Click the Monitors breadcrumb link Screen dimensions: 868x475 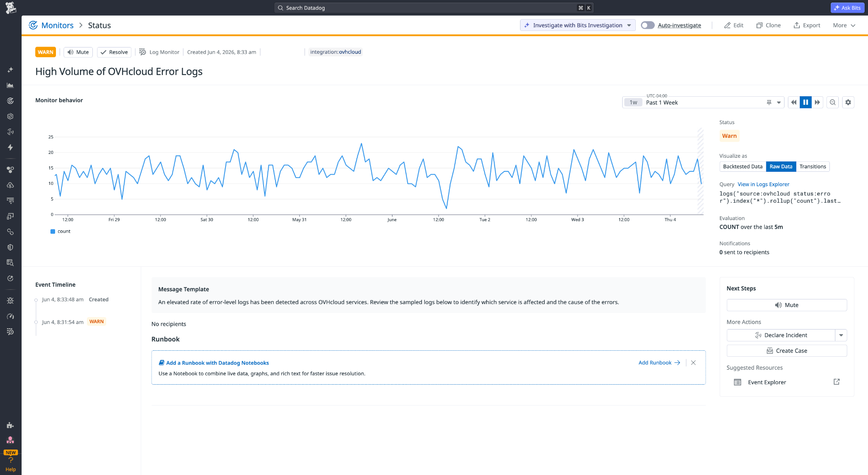pyautogui.click(x=57, y=25)
